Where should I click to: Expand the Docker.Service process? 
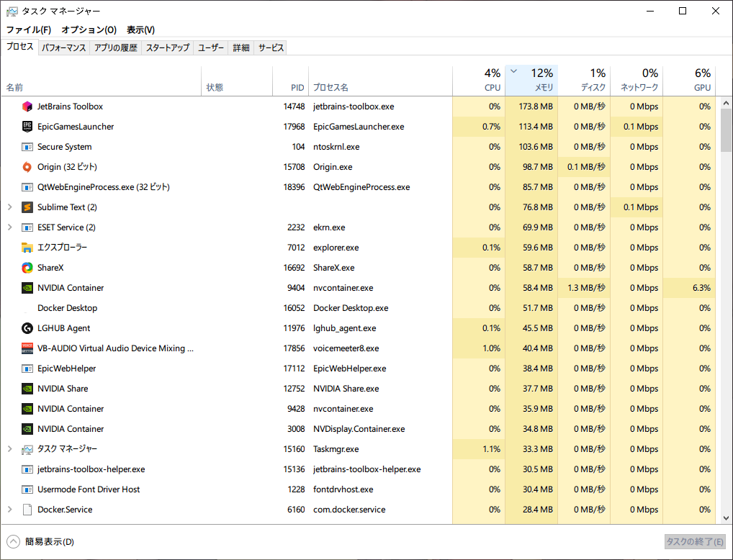pyautogui.click(x=10, y=510)
